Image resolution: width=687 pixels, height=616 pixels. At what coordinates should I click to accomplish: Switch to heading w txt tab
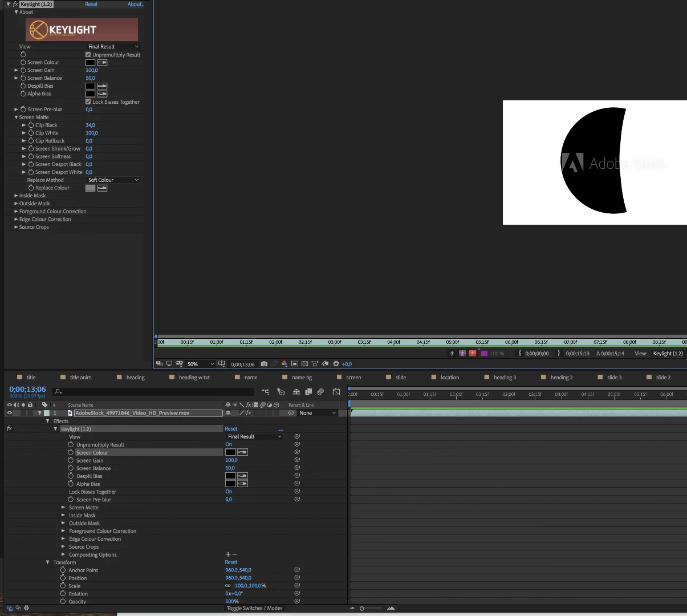coord(194,378)
